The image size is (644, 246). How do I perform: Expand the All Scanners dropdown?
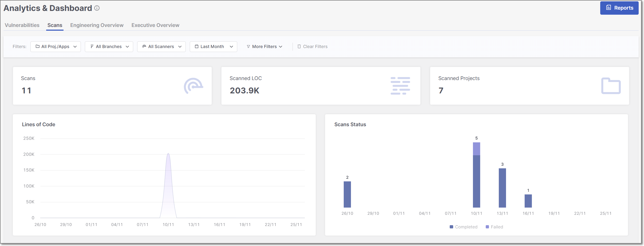click(161, 47)
